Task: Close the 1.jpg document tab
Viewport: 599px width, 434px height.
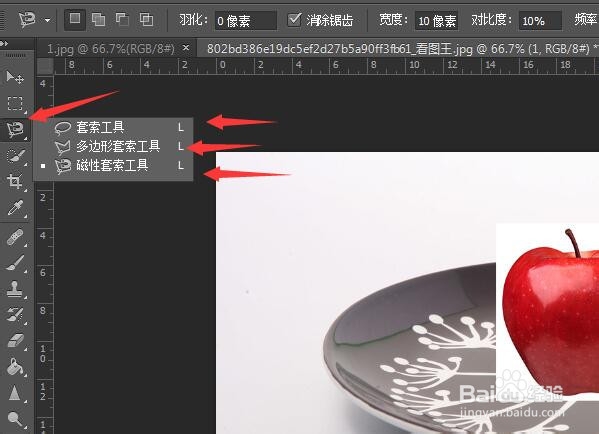Action: coord(186,48)
